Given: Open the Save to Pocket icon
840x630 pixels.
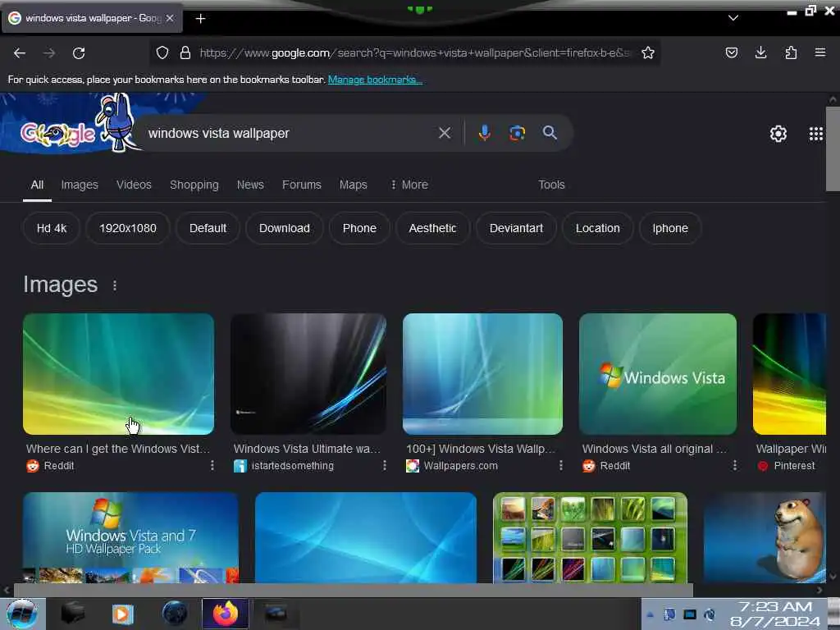Looking at the screenshot, I should pos(731,52).
